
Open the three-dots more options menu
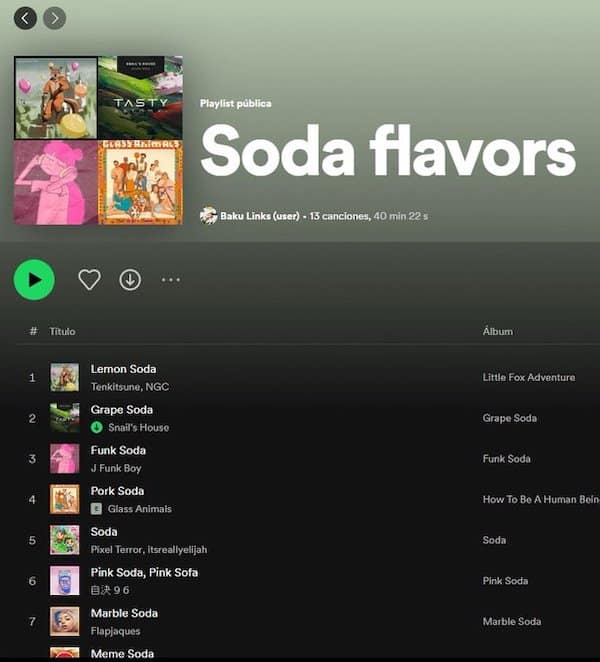tap(171, 279)
